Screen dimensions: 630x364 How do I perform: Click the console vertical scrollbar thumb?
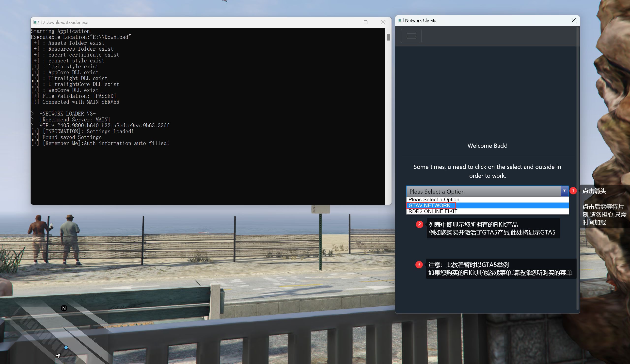coord(388,37)
